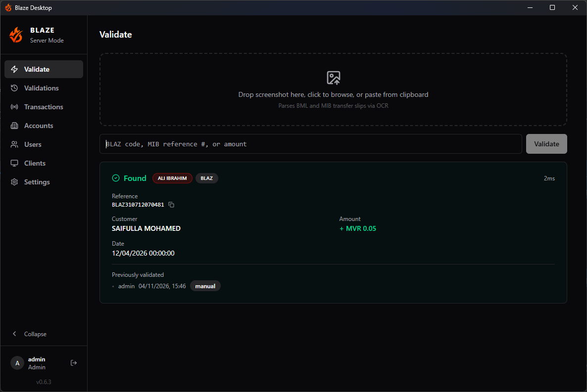The height and width of the screenshot is (392, 587).
Task: Log out using the sign-out icon
Action: click(73, 362)
